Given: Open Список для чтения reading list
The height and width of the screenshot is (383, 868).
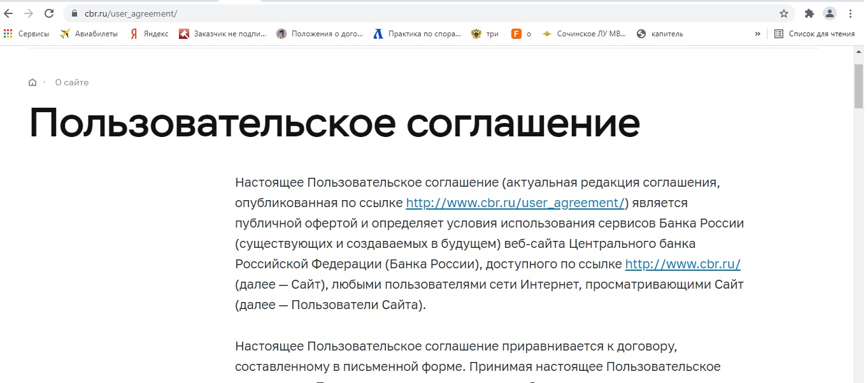Looking at the screenshot, I should (815, 34).
